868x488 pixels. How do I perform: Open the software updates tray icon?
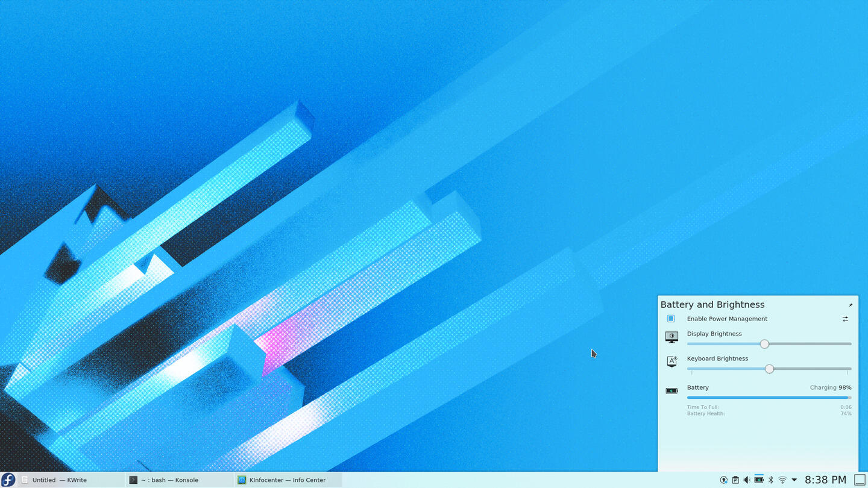tap(723, 480)
